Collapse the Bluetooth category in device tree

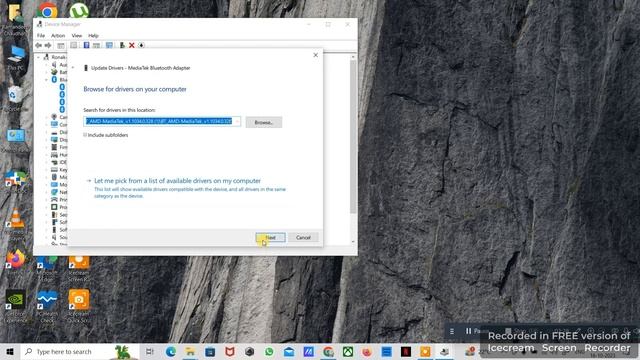click(47, 80)
